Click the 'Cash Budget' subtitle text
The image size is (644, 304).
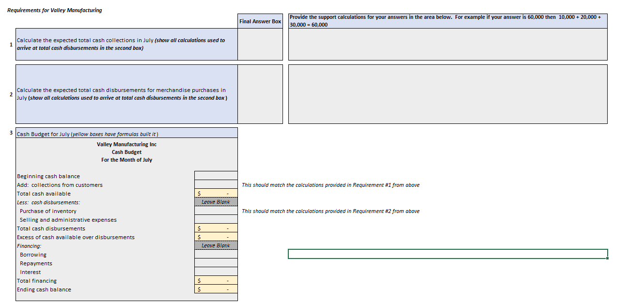tap(126, 152)
